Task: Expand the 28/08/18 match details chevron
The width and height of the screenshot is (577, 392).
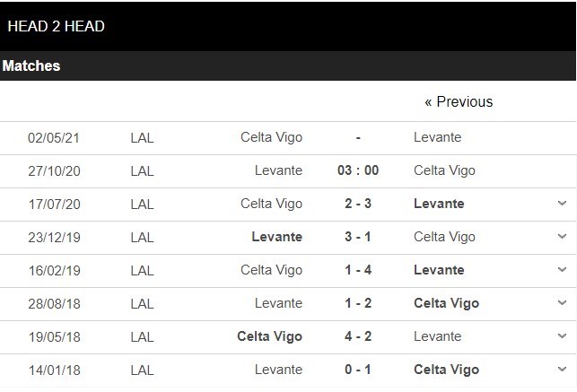Action: tap(562, 303)
